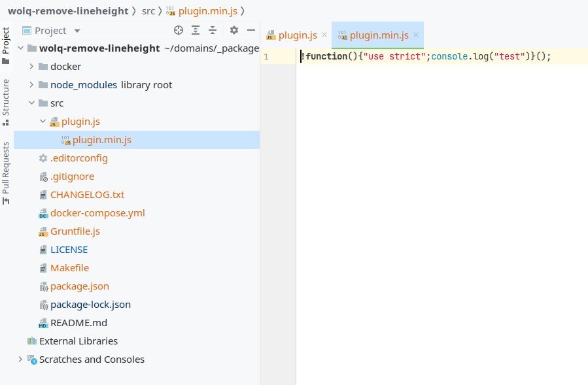Screen dimensions: 588x385
Task: Click line number 1 in gutter
Action: click(x=266, y=57)
